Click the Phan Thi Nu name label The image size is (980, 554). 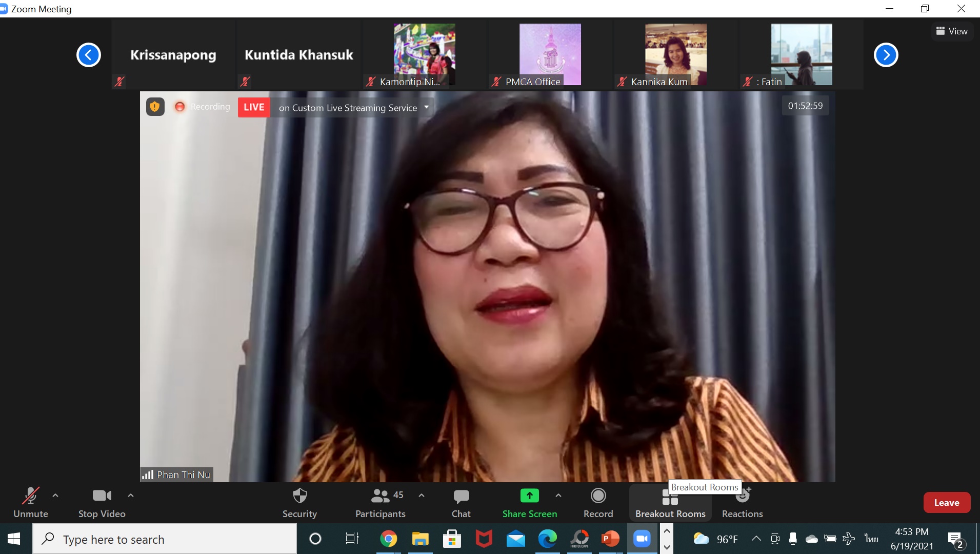click(177, 474)
